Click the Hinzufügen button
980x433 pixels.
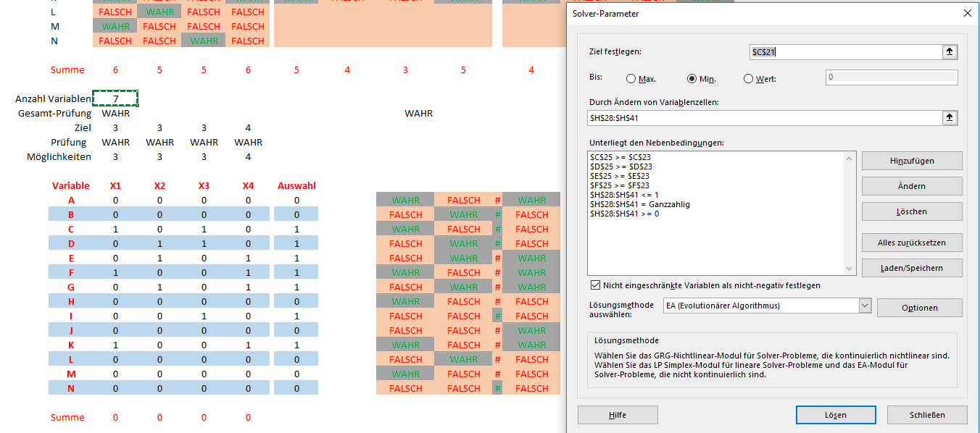(x=912, y=161)
